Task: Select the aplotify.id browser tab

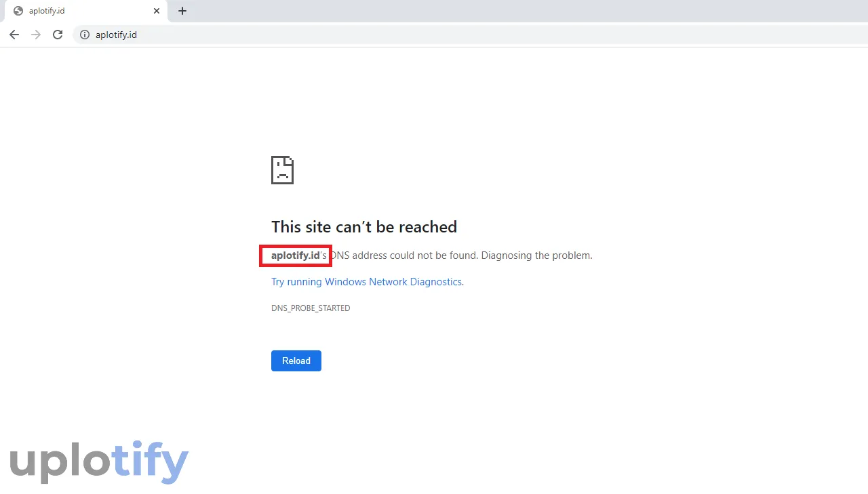Action: click(85, 11)
